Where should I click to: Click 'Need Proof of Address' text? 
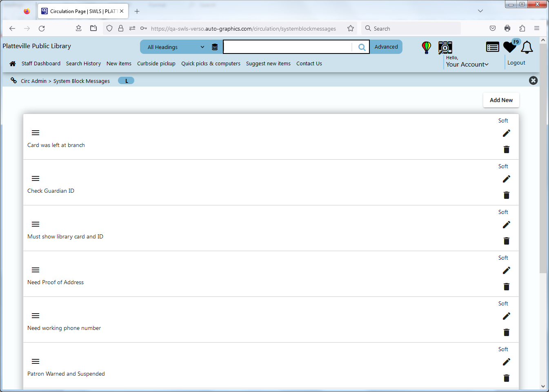pos(56,282)
